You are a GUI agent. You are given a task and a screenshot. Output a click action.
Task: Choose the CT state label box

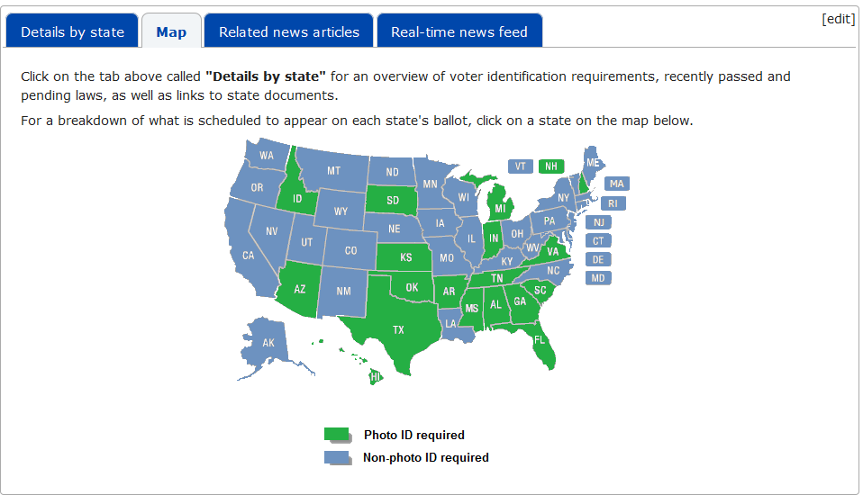(x=598, y=240)
